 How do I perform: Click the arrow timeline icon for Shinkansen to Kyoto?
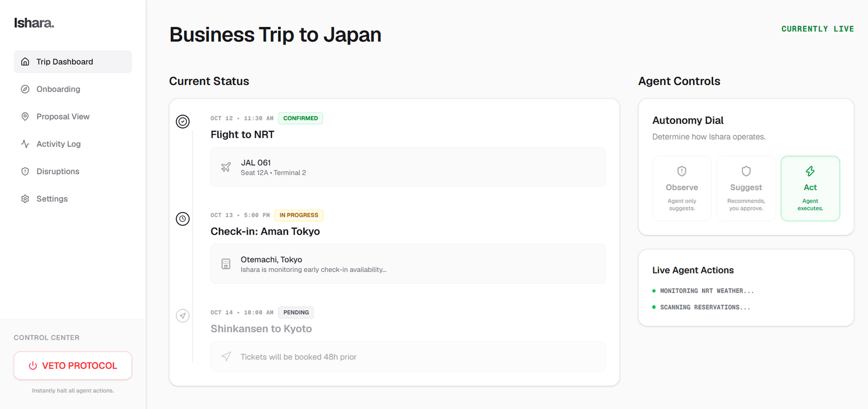click(x=183, y=316)
